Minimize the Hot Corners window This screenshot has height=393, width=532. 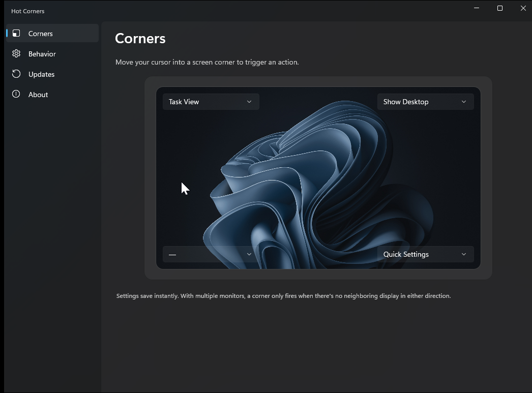(x=477, y=8)
